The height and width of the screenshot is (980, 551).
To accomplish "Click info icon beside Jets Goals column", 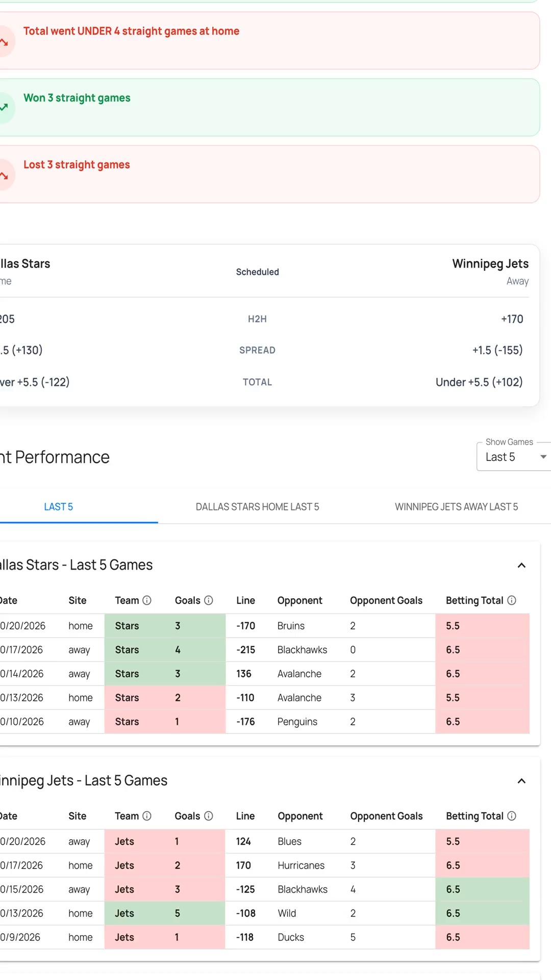I will pyautogui.click(x=209, y=816).
